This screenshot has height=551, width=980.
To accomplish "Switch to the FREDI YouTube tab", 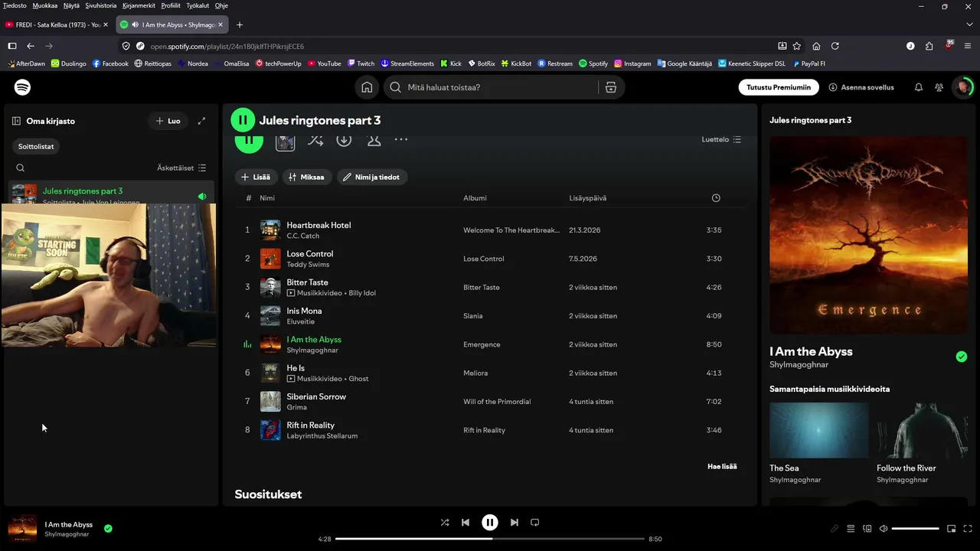I will (x=57, y=24).
